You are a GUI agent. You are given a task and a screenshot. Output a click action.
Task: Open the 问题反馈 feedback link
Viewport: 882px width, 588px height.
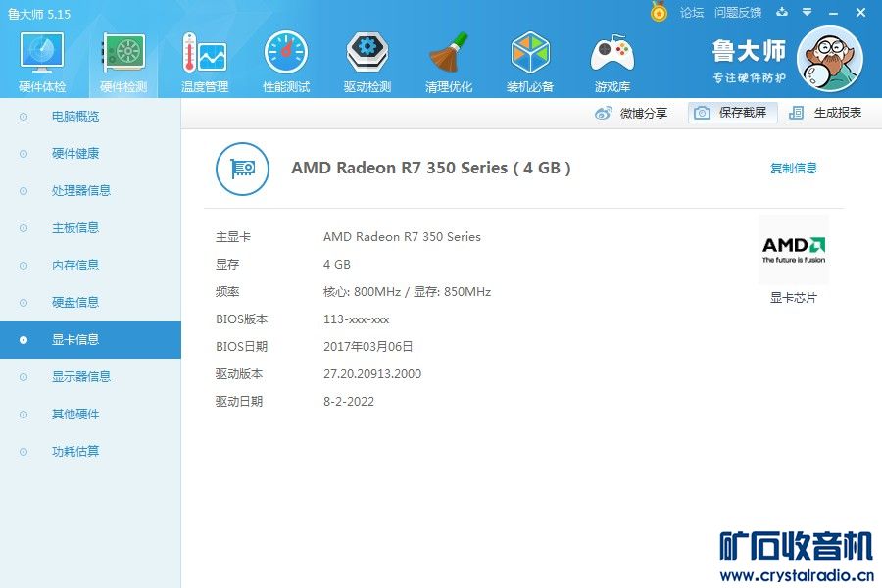(738, 13)
